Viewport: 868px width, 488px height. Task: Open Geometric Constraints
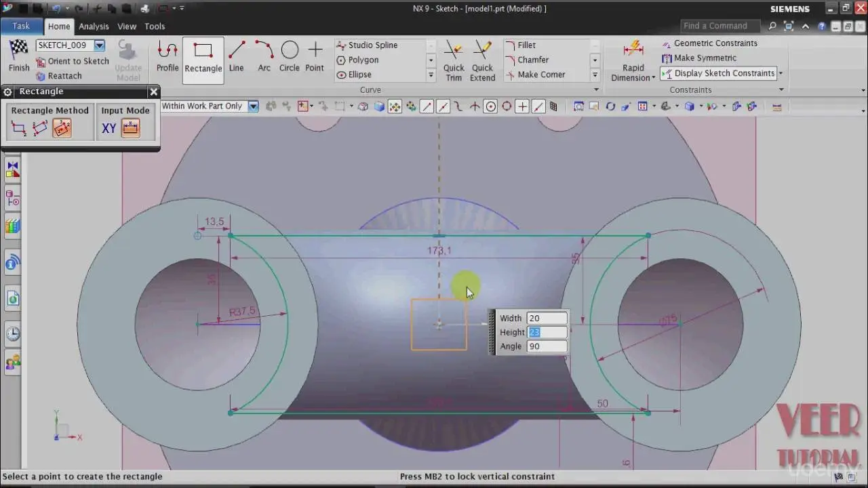(709, 43)
